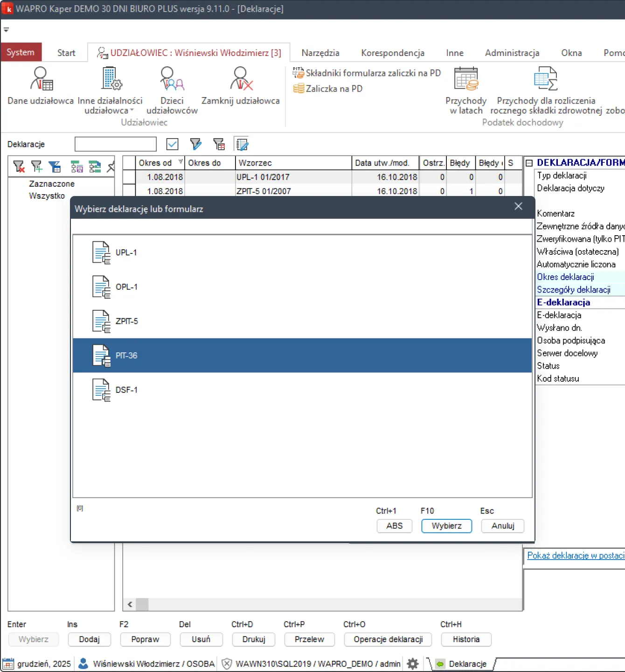Viewport: 625px width, 672px height.
Task: Click Data utw./mod. column header
Action: [385, 163]
